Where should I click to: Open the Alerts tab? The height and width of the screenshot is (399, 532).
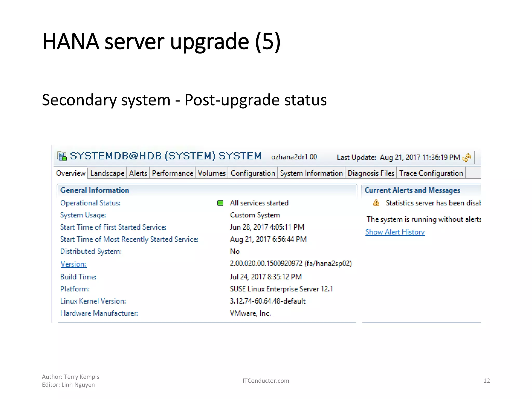(x=138, y=173)
